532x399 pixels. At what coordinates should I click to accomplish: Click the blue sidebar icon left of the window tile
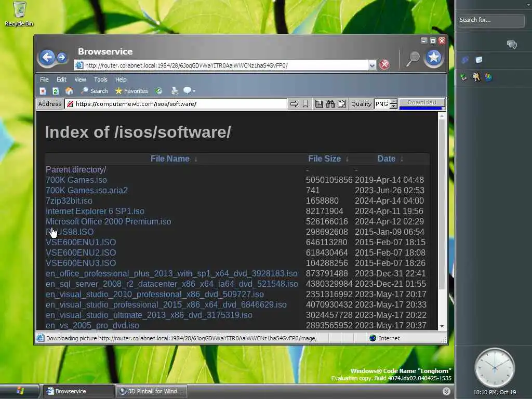[465, 60]
